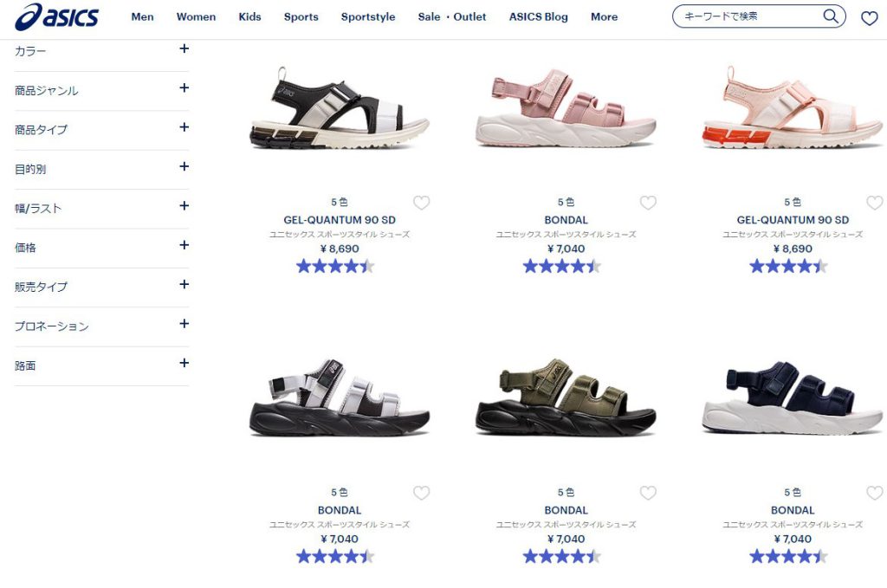
Task: Expand the カラー filter
Action: [x=102, y=51]
